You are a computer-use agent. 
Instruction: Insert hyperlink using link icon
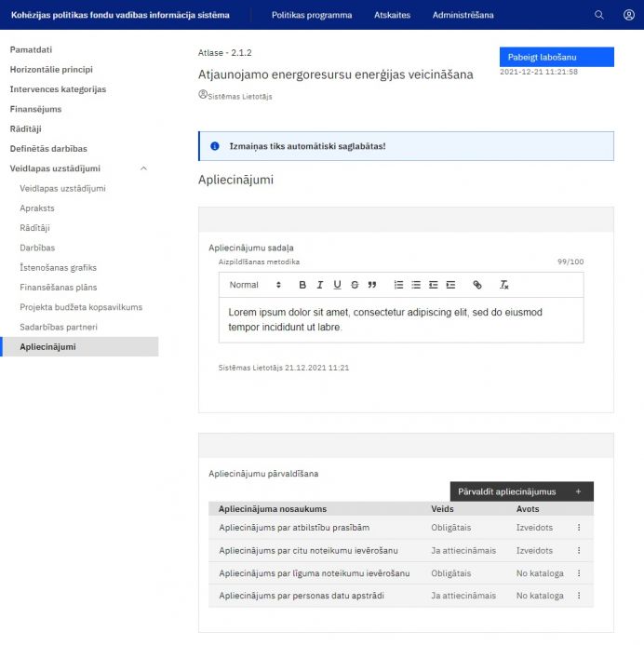(x=477, y=285)
